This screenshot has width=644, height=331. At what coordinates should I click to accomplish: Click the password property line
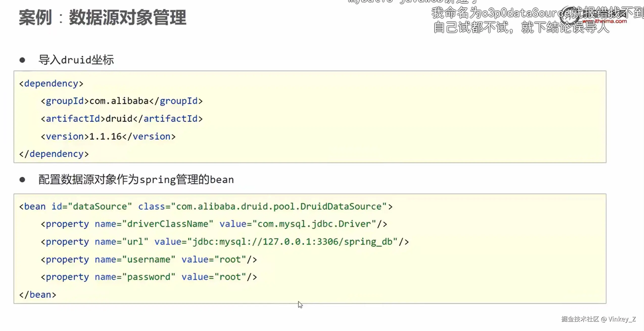[x=149, y=277]
